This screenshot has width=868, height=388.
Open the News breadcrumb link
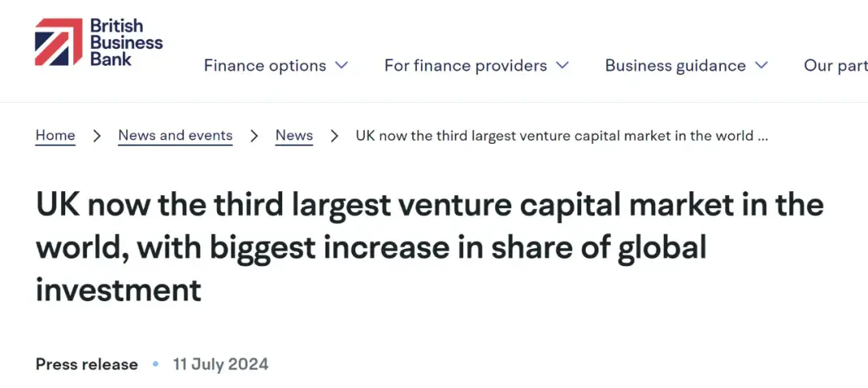coord(294,136)
